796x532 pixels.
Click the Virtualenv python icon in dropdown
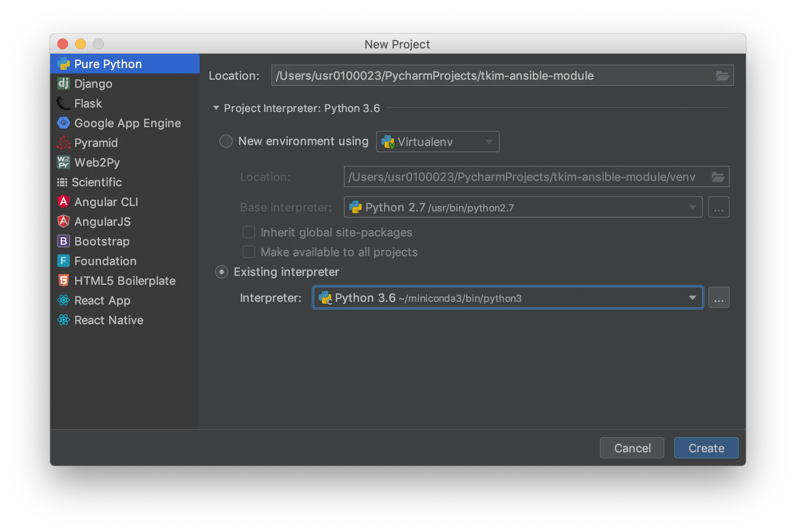388,142
